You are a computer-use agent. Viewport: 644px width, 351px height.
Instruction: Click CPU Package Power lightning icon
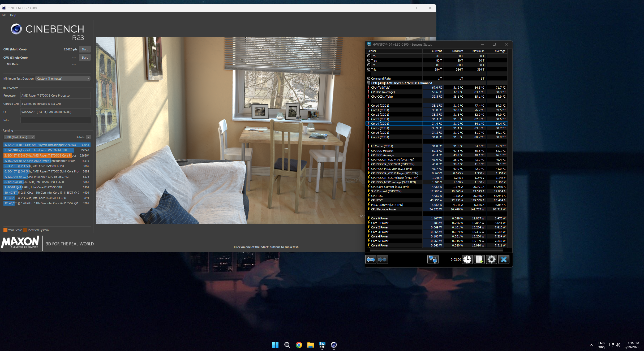point(369,209)
